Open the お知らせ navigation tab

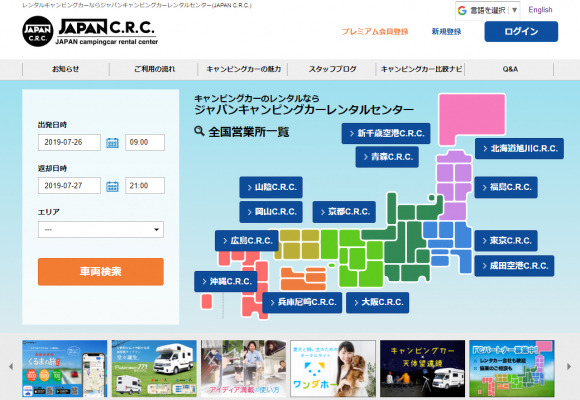point(65,69)
